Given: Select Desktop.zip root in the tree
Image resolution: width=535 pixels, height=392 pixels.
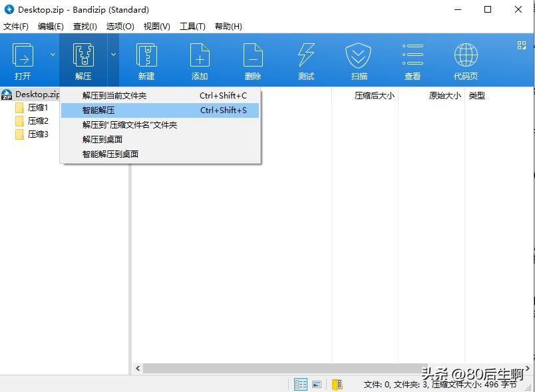Looking at the screenshot, I should point(31,94).
